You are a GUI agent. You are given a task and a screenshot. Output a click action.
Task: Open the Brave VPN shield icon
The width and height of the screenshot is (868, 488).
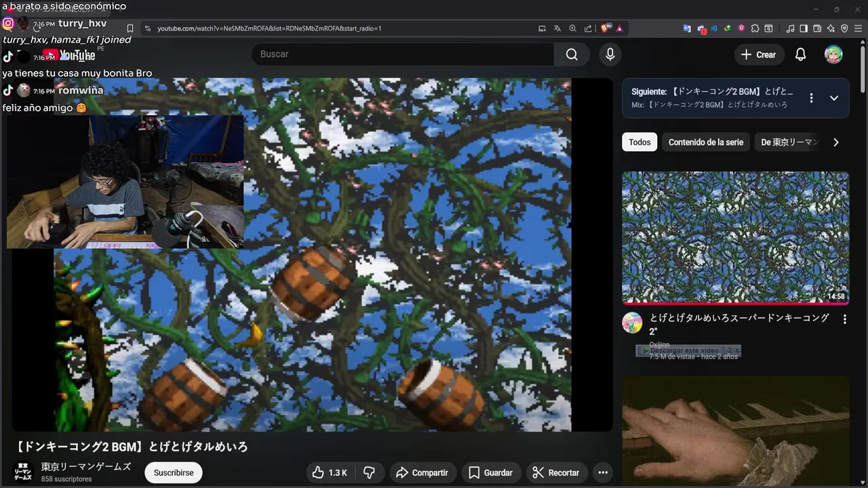pyautogui.click(x=844, y=28)
